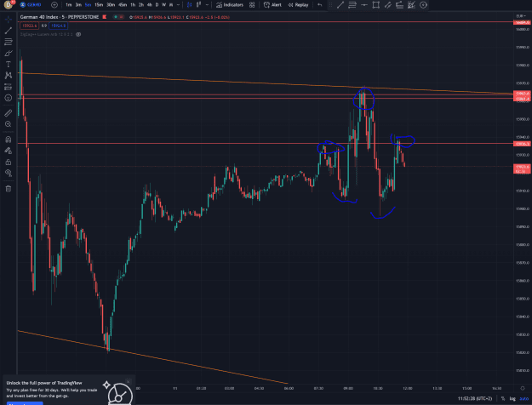
Task: Open the EUR currency dropdown
Action: pyautogui.click(x=521, y=16)
